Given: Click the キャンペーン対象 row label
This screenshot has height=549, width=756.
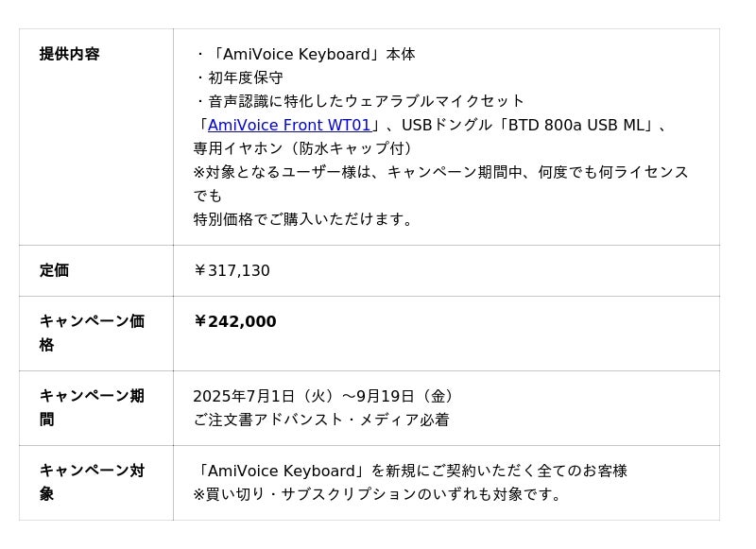Looking at the screenshot, I should [x=92, y=471].
